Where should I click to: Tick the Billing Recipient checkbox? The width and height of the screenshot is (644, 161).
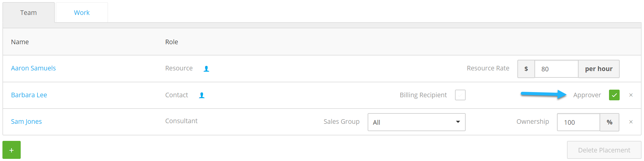[460, 95]
